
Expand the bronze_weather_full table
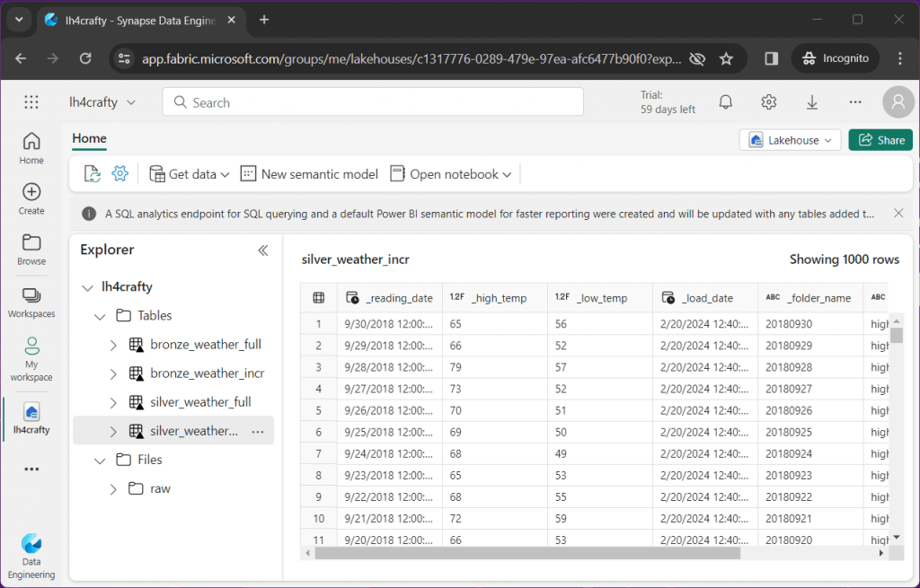[x=112, y=345]
